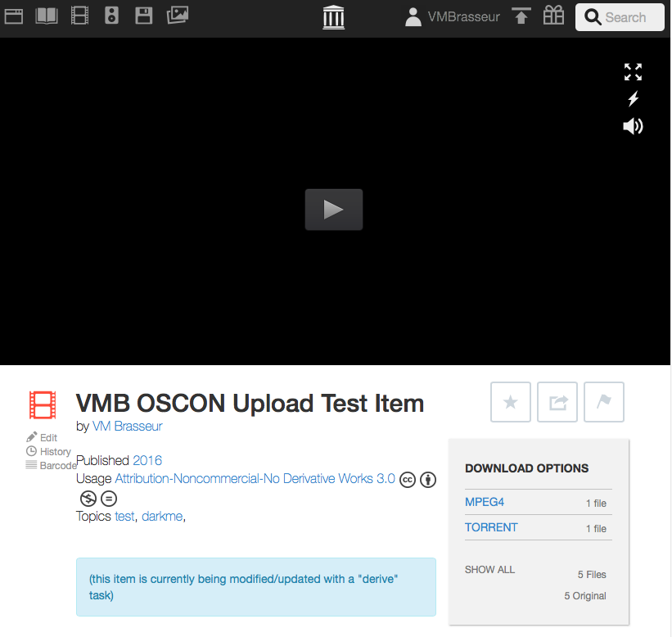Click the '5 Original' files text
Image resolution: width=672 pixels, height=637 pixels.
(x=585, y=596)
